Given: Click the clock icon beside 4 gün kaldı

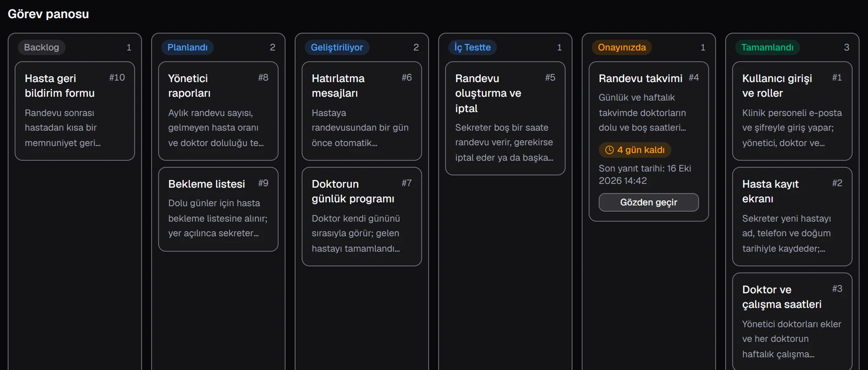Looking at the screenshot, I should (609, 150).
